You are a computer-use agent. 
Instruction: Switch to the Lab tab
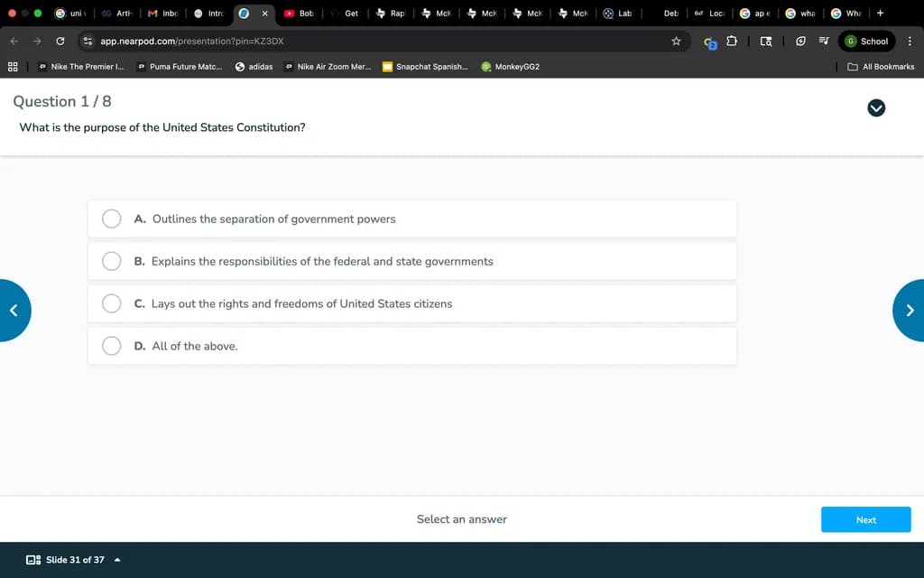[619, 13]
